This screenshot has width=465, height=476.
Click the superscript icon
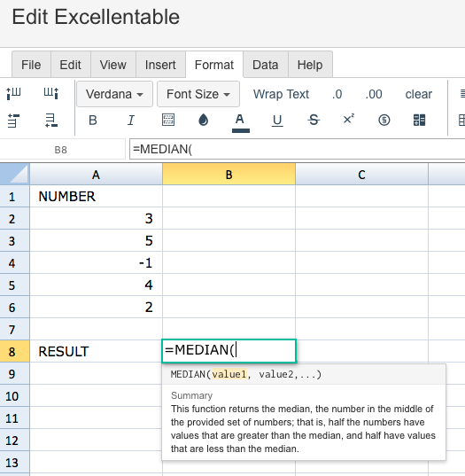[349, 119]
